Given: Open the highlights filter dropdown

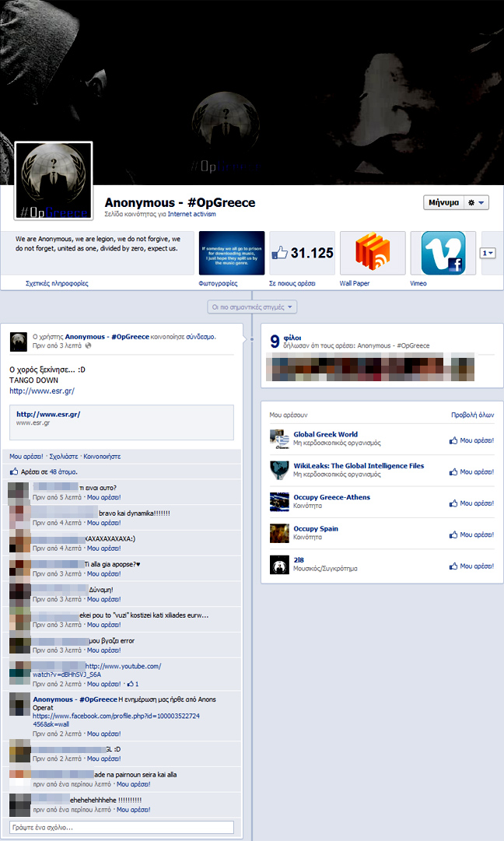Looking at the screenshot, I should pyautogui.click(x=252, y=307).
